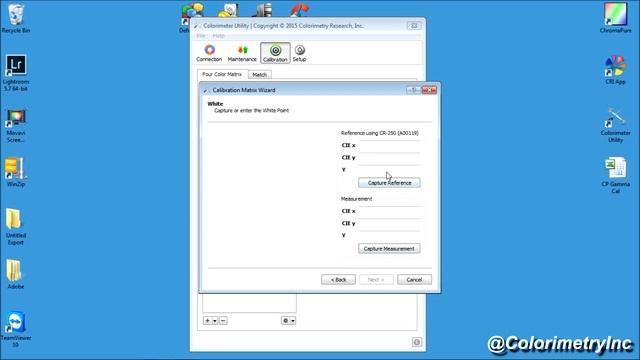Launch the ChromaPure desktop shortcut
Screen dimensions: 640x360
tap(616, 18)
